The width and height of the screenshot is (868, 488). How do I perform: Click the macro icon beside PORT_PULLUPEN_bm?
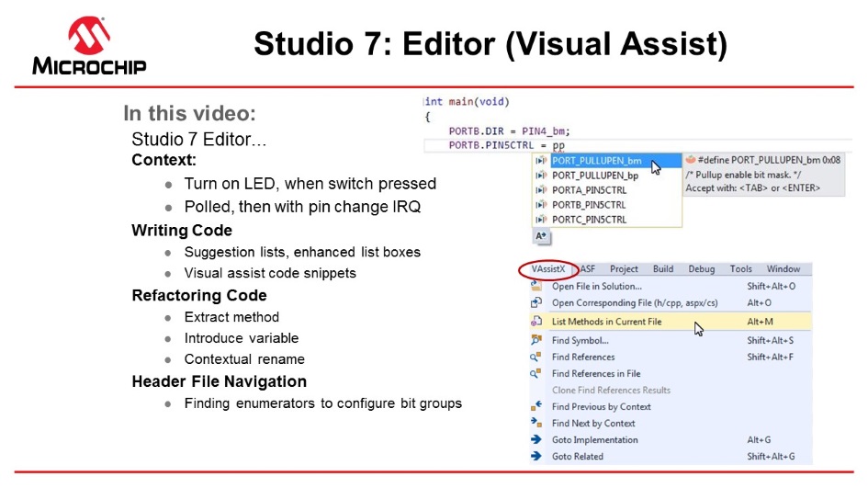click(x=541, y=161)
